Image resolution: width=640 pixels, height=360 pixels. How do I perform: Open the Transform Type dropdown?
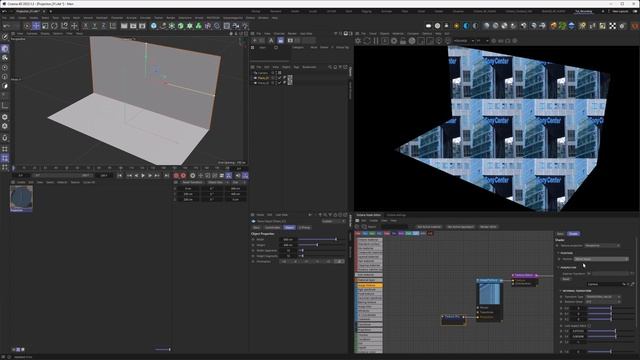603,297
